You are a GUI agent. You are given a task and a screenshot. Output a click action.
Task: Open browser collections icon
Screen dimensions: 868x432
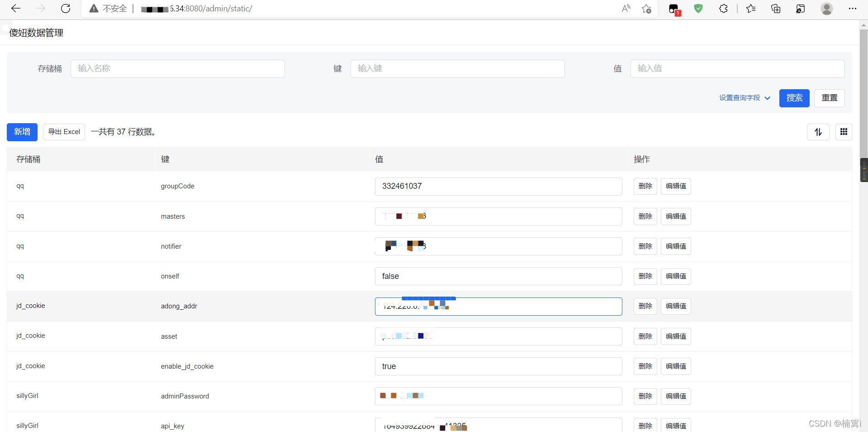[x=775, y=9]
